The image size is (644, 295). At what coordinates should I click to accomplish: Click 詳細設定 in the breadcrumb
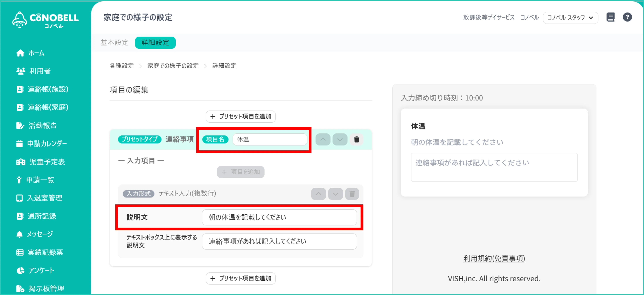pos(224,66)
